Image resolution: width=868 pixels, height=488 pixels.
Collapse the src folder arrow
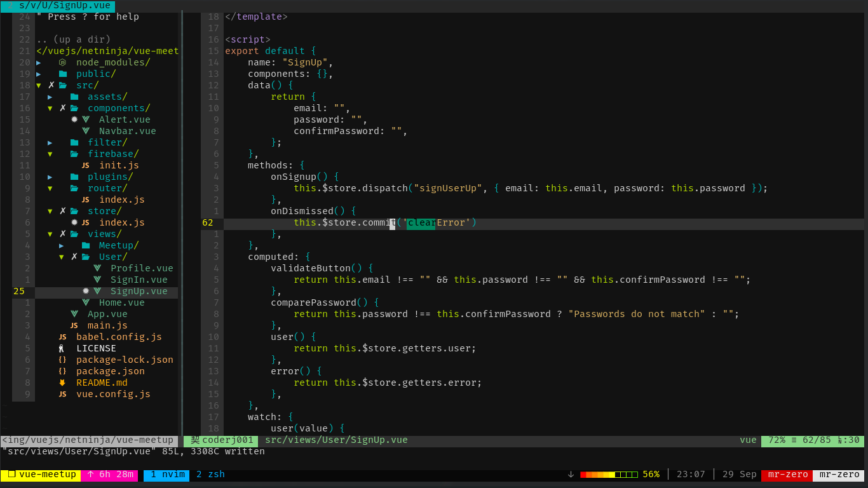point(39,85)
